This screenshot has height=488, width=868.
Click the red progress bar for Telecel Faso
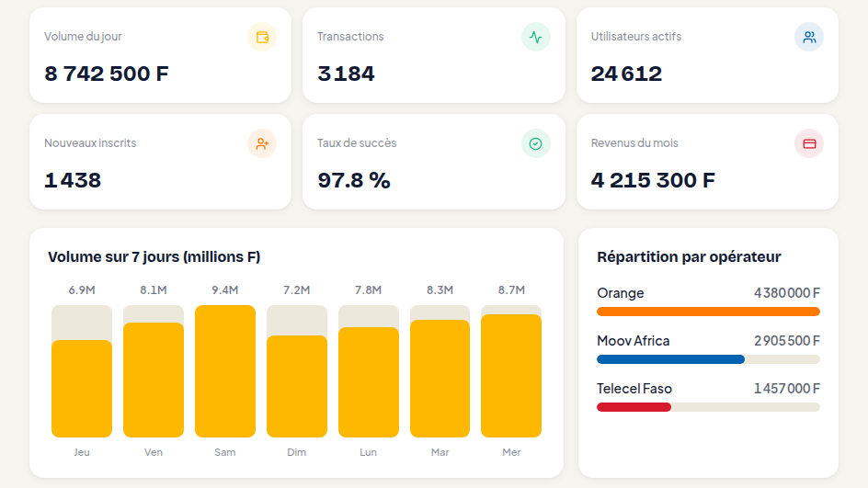pyautogui.click(x=634, y=407)
